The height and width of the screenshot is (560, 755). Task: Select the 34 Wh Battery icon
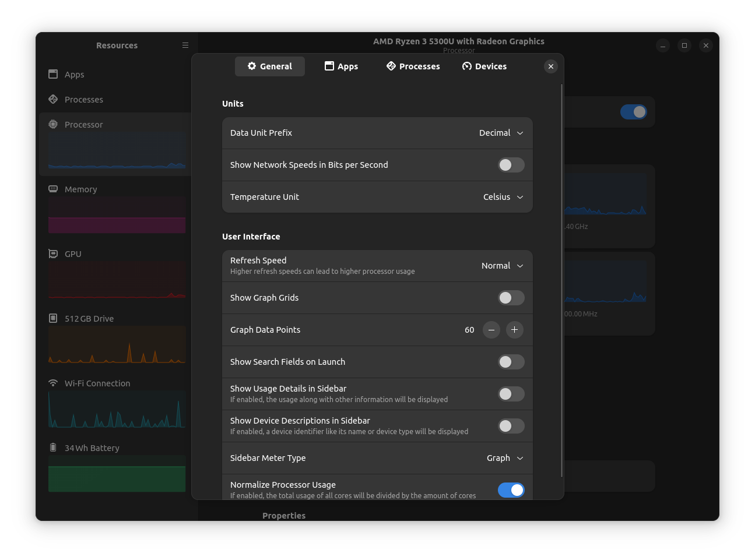coord(53,448)
